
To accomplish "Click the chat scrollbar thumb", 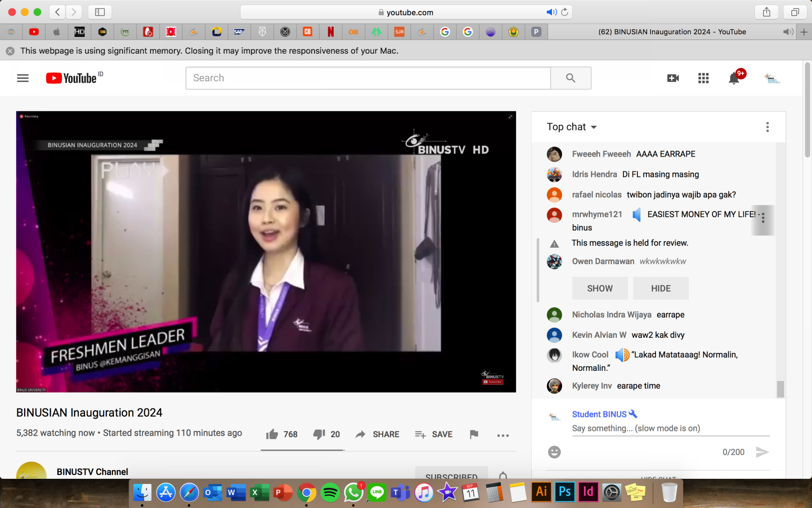I will tap(780, 389).
